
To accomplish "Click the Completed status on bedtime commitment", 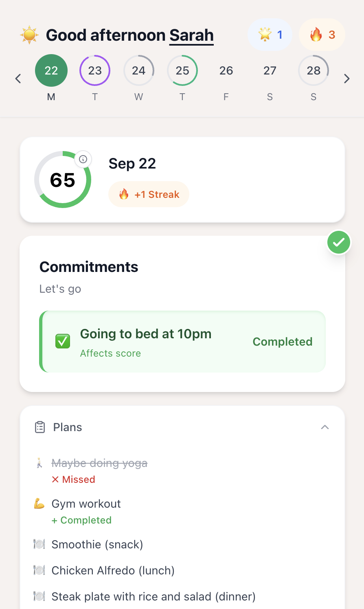I will tap(282, 342).
